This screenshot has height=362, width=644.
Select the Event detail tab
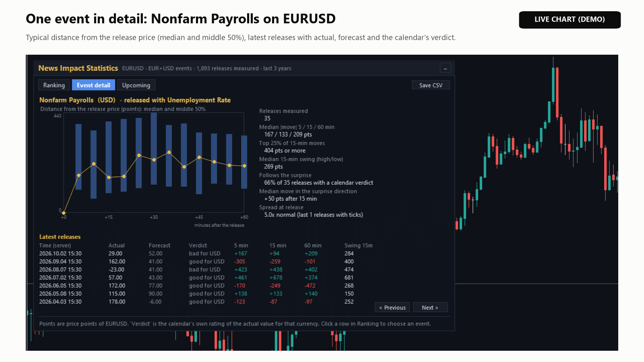[x=93, y=85]
